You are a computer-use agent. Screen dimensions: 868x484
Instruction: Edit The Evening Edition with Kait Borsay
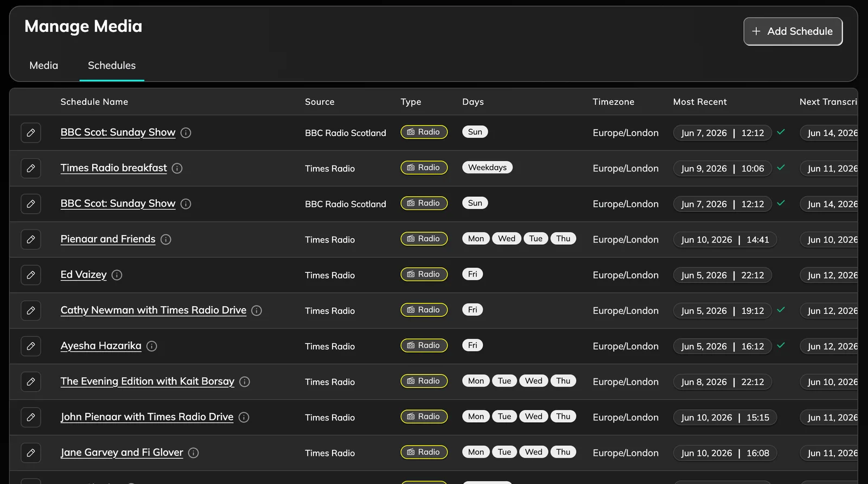tap(31, 381)
